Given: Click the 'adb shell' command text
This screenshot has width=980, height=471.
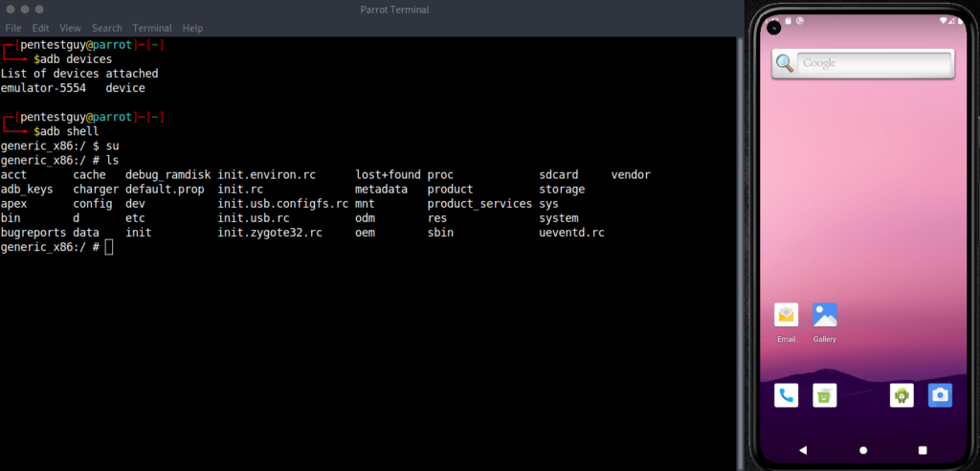Looking at the screenshot, I should 69,132.
